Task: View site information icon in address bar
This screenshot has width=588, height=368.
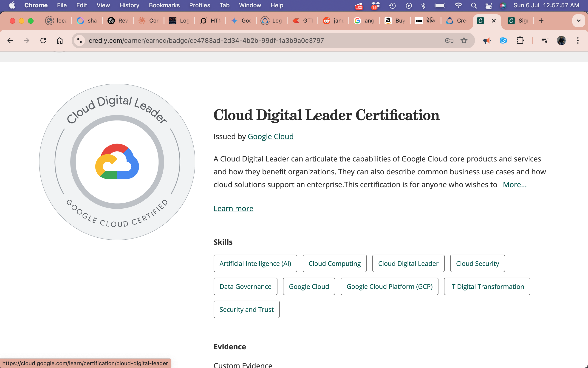Action: (79, 40)
